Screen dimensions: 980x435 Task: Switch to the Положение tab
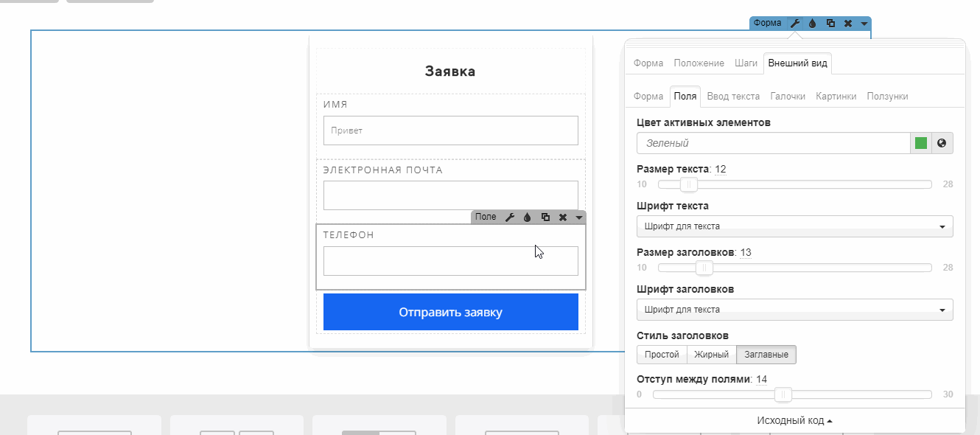tap(699, 63)
